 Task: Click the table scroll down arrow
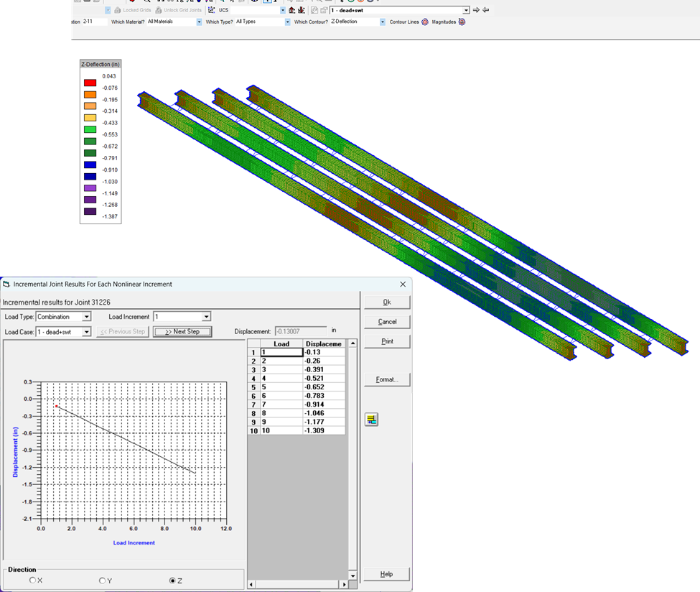pyautogui.click(x=353, y=576)
